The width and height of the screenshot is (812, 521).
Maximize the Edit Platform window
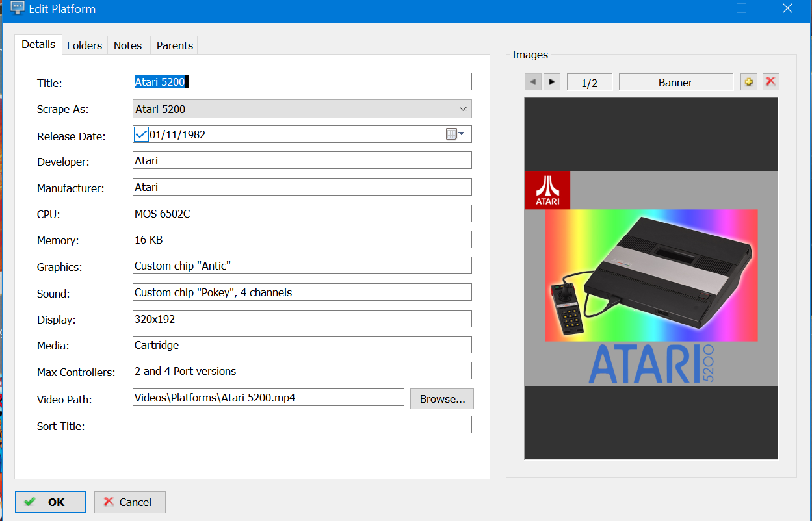point(741,8)
